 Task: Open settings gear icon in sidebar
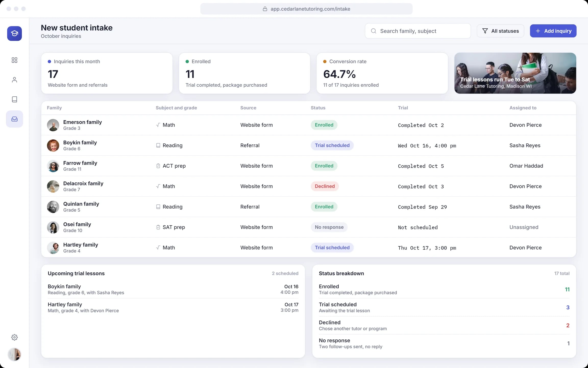[15, 337]
